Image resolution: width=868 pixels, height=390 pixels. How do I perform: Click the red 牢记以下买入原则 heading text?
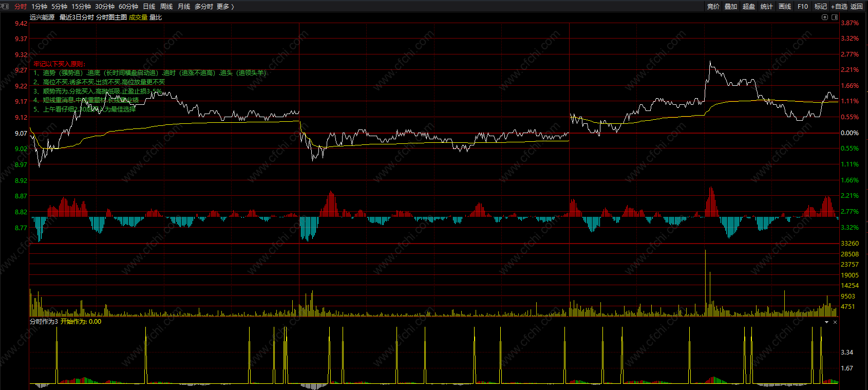(60, 64)
